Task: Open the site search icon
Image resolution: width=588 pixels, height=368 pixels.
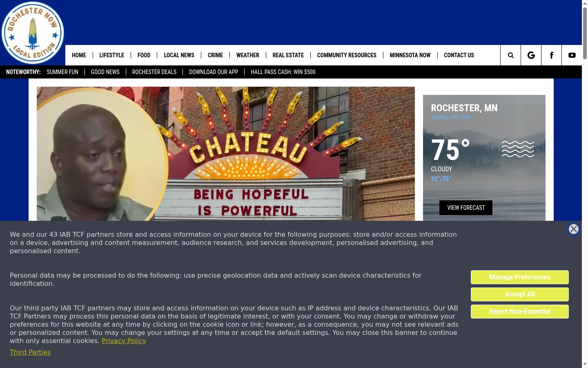Action: pos(510,55)
